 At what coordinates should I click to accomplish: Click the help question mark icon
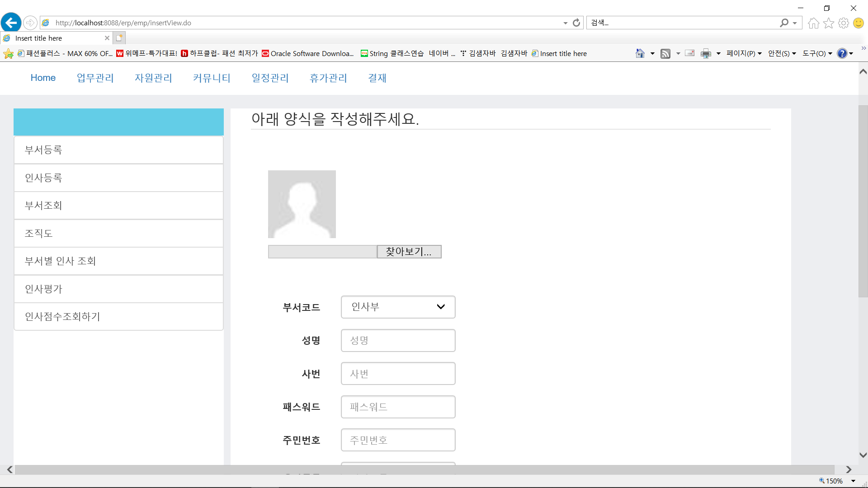[842, 53]
